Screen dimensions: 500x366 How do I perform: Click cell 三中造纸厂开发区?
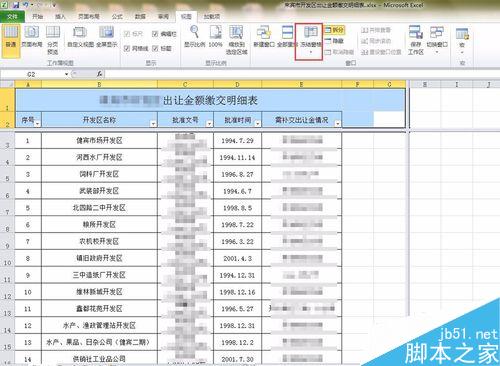(x=99, y=275)
